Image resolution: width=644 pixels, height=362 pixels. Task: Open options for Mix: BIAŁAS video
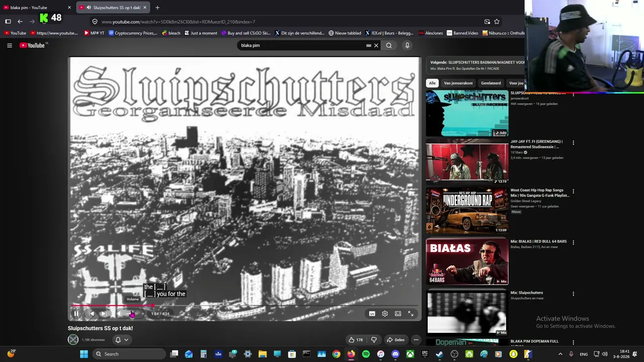click(573, 242)
